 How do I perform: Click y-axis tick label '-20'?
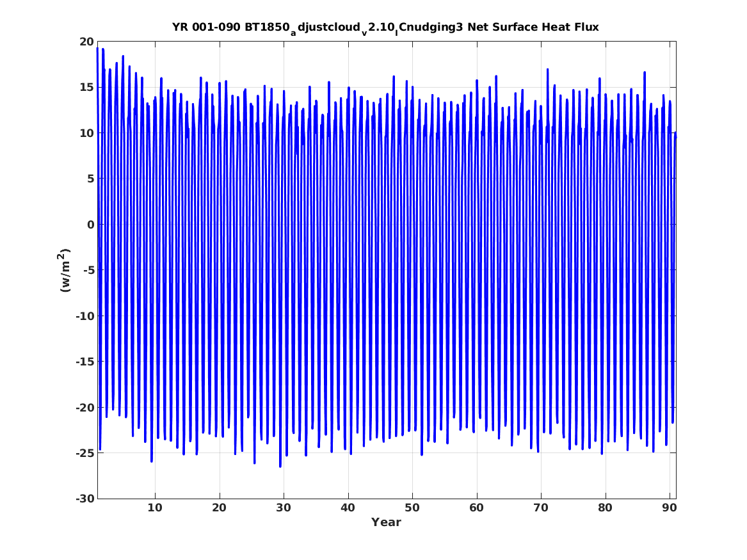[85, 408]
